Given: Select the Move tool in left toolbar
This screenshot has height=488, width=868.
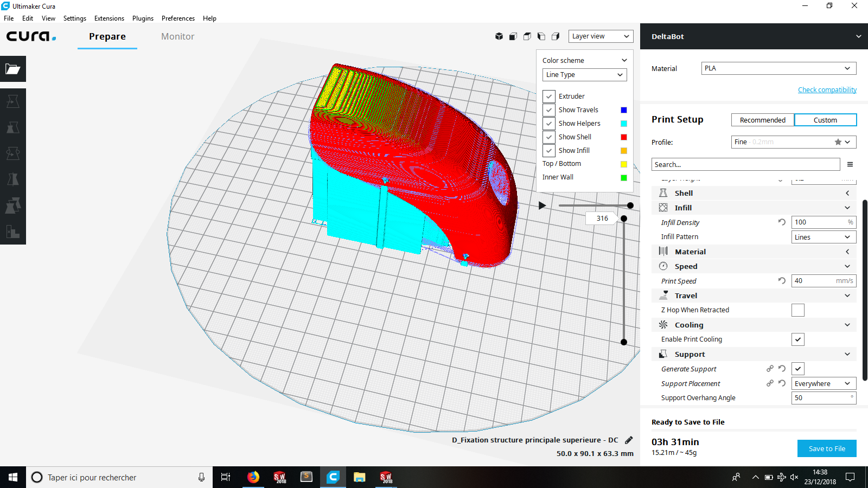Looking at the screenshot, I should click(13, 101).
